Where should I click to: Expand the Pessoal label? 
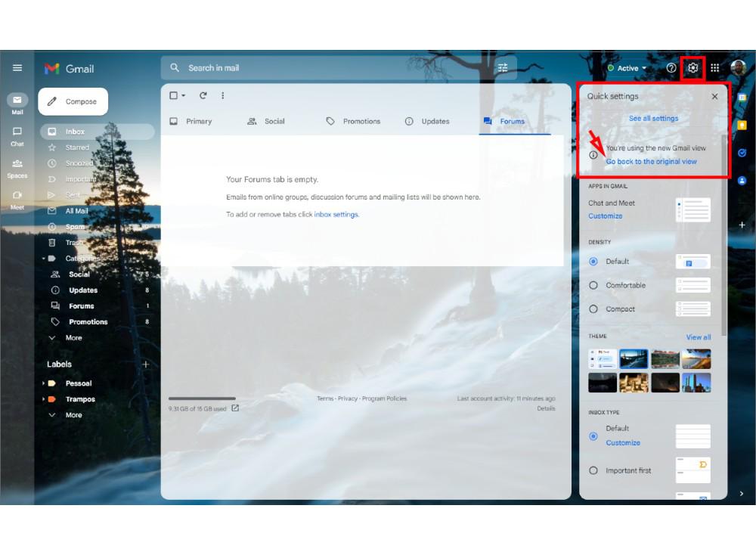click(43, 383)
